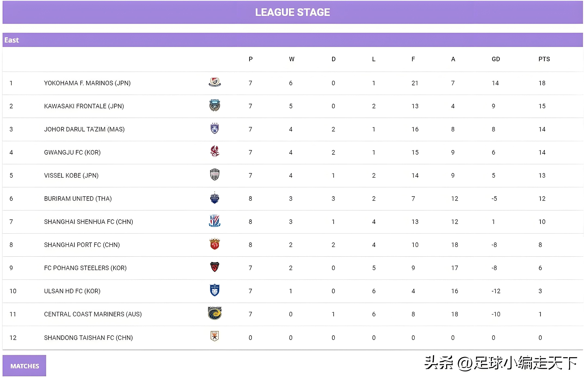Click the Shanghai Shenhua FC logo

point(215,221)
